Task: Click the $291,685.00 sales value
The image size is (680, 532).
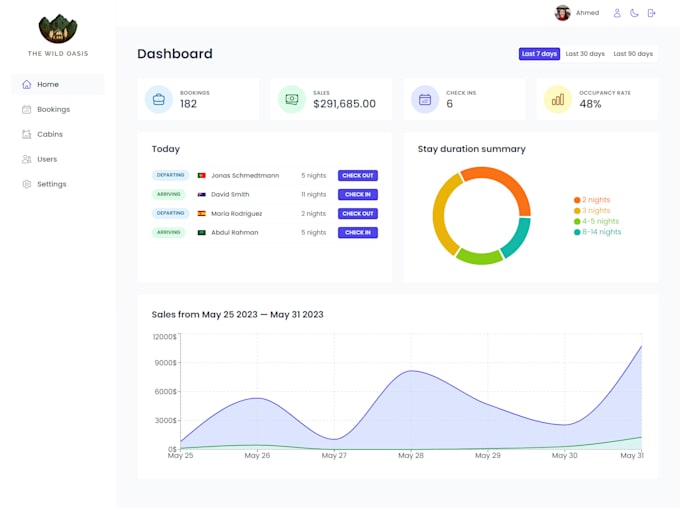Action: click(344, 104)
